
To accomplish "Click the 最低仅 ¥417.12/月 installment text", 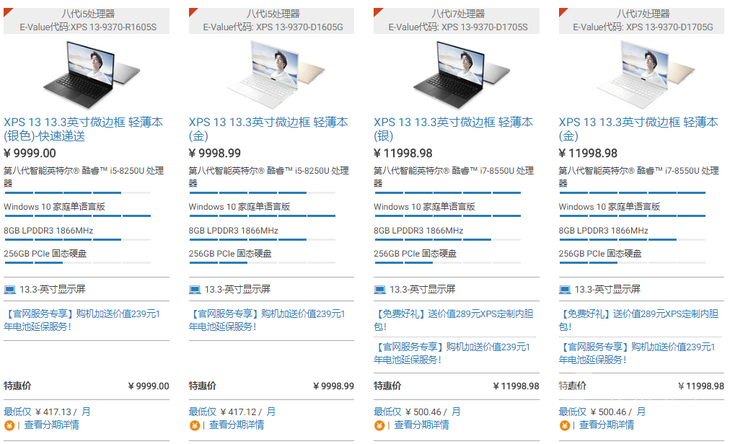I will 232,412.
